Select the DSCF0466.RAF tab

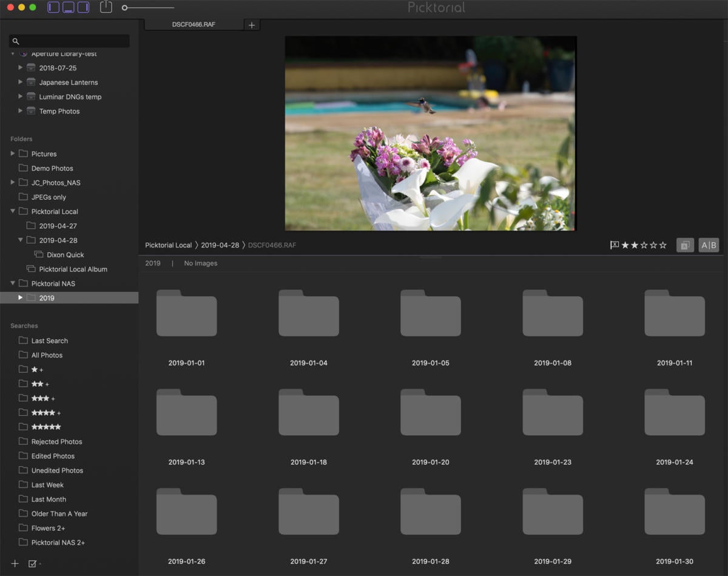tap(194, 24)
